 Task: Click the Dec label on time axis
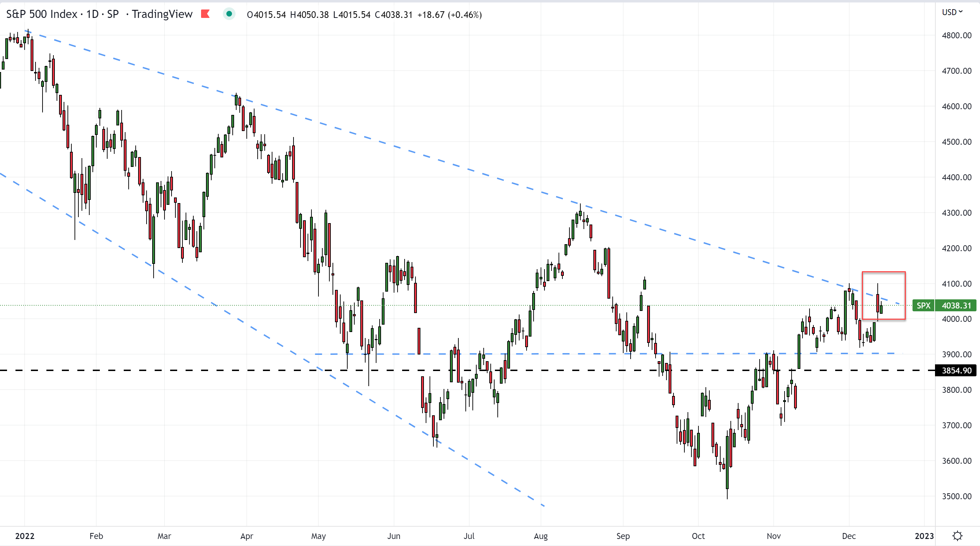849,536
